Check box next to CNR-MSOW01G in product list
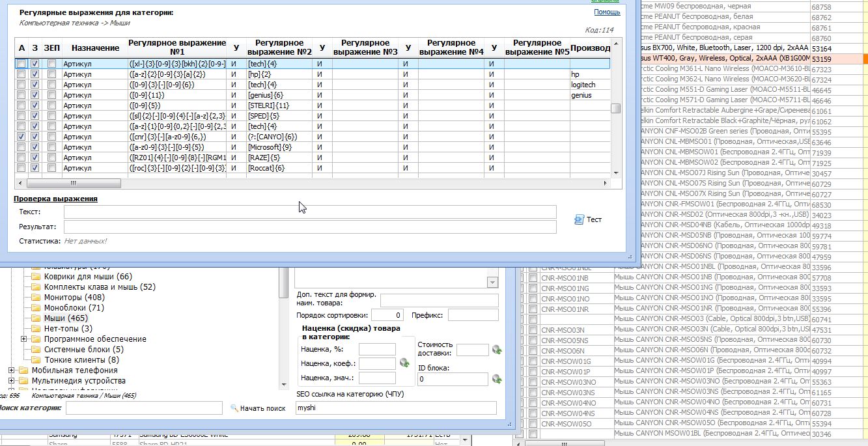The height and width of the screenshot is (446, 868). pos(533,361)
